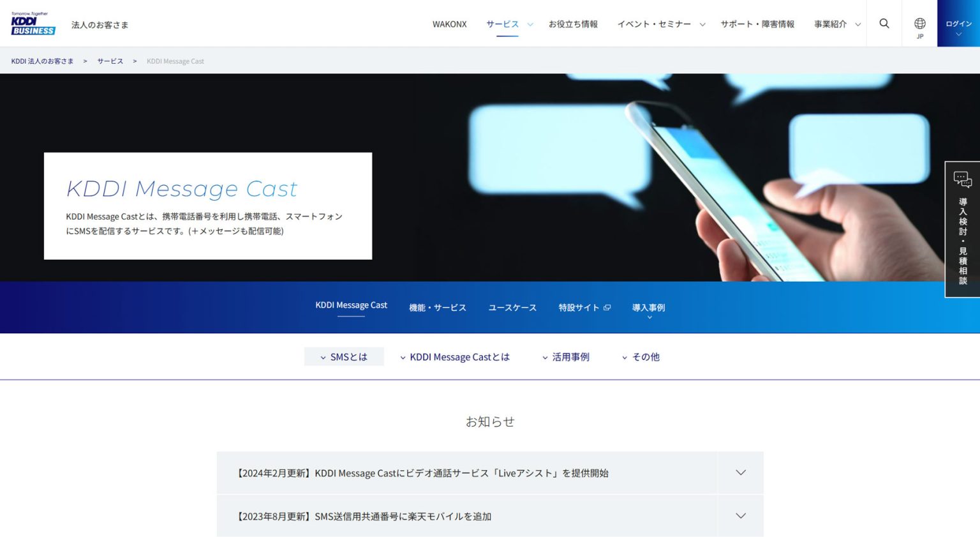Expand the Liveアシスト news accordion

coord(740,473)
